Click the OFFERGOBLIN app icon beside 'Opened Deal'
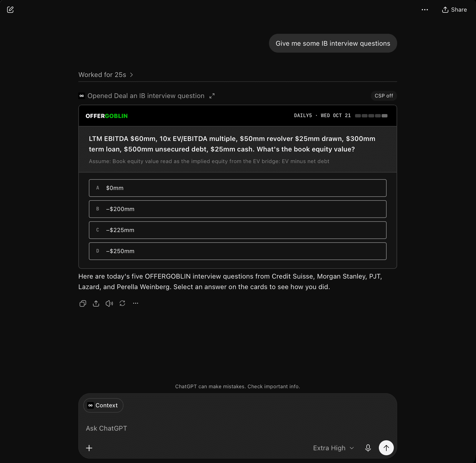The image size is (476, 463). (x=82, y=96)
